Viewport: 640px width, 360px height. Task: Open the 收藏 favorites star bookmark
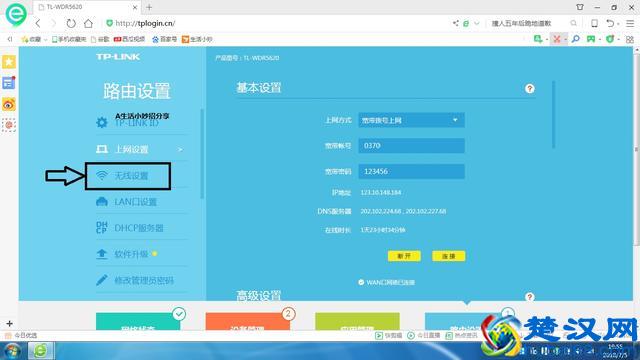pos(31,39)
